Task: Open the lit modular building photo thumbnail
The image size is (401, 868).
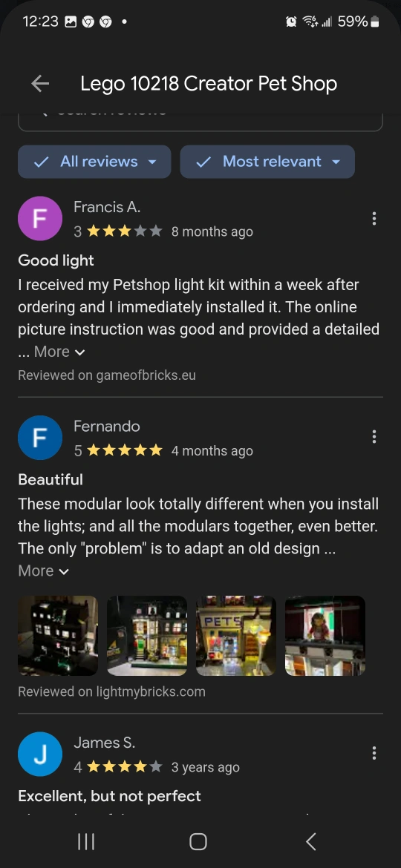Action: tap(147, 636)
